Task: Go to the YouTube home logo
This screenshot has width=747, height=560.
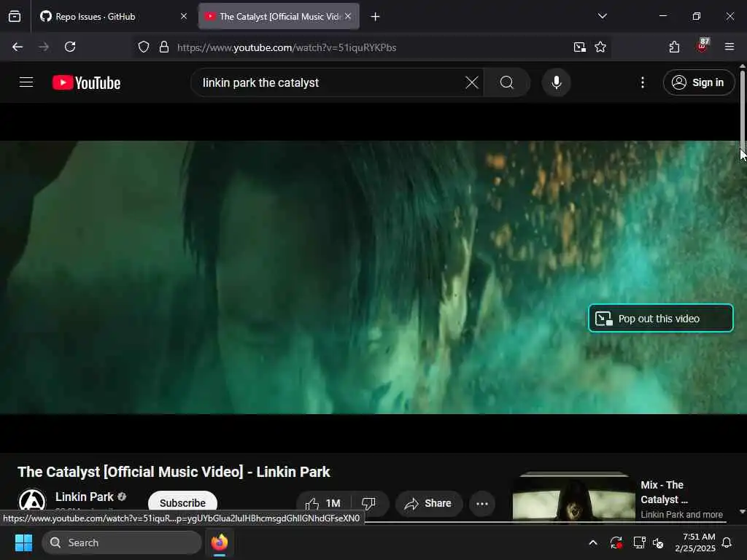Action: [x=86, y=83]
